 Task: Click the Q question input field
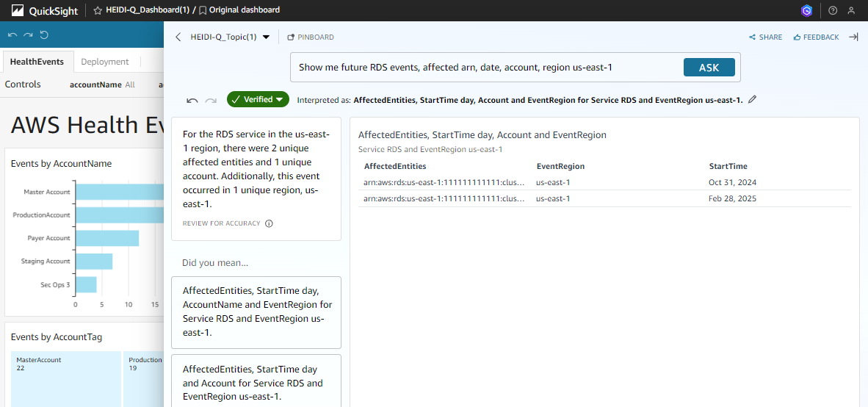[487, 68]
